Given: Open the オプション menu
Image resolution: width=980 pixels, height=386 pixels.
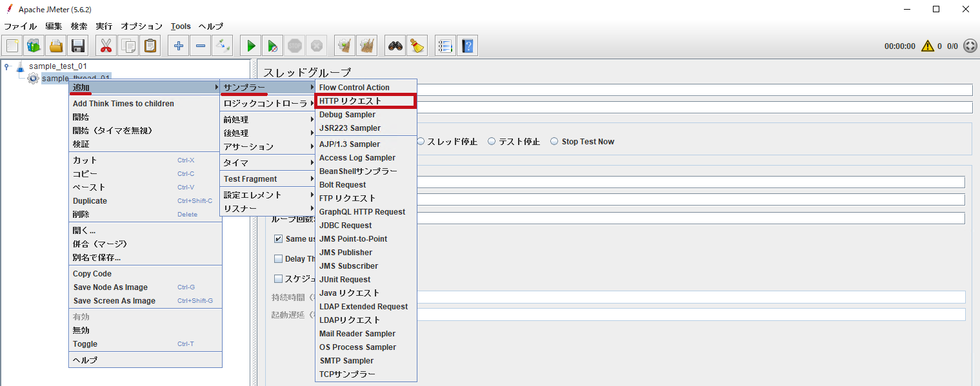Looking at the screenshot, I should [142, 26].
